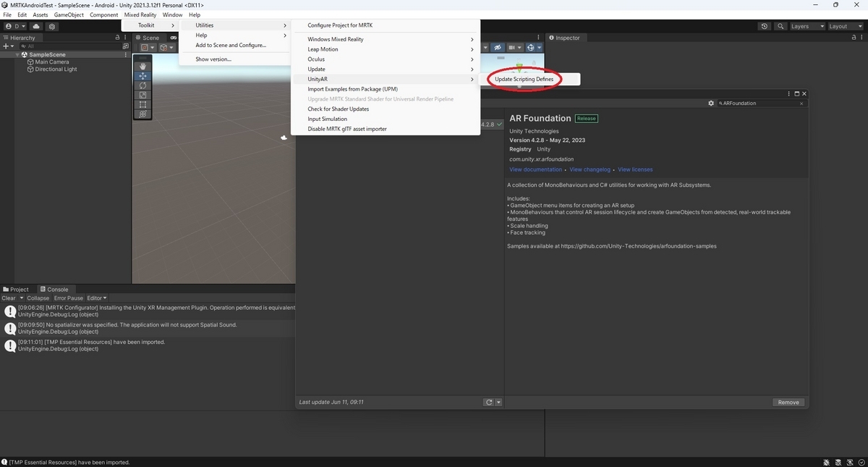The width and height of the screenshot is (868, 467).
Task: Select first MRTK Configurator log entry icon
Action: pyautogui.click(x=10, y=311)
